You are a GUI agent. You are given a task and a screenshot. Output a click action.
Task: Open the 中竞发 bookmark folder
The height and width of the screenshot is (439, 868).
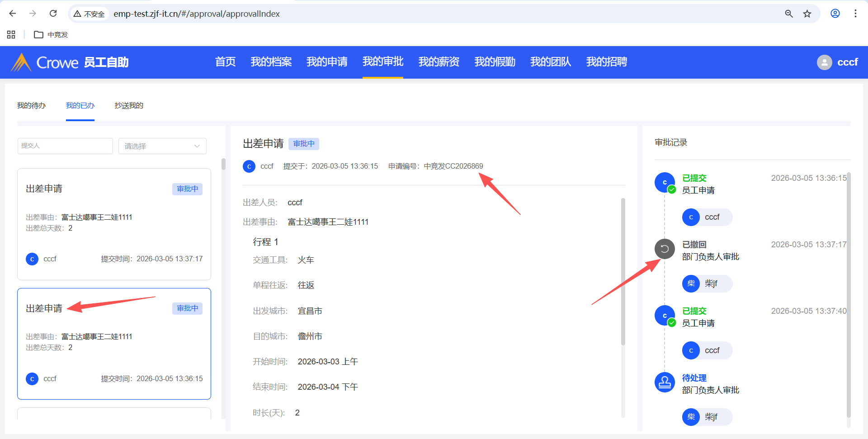pos(51,34)
